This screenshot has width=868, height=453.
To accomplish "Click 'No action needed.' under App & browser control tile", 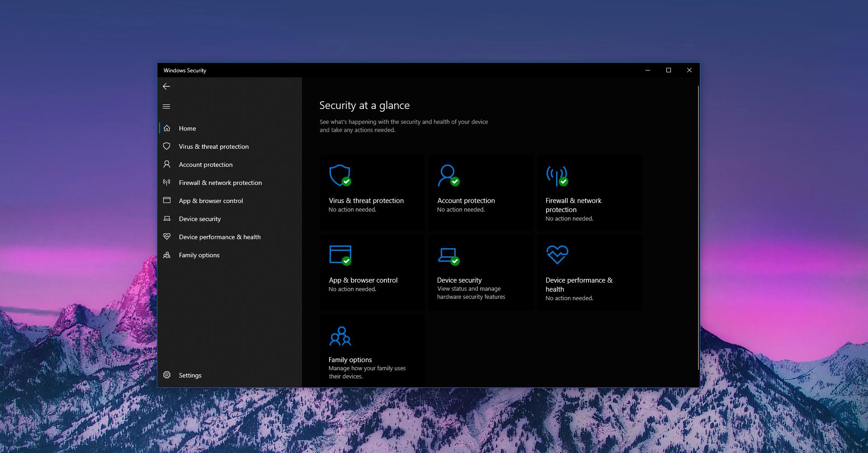I will 352,289.
